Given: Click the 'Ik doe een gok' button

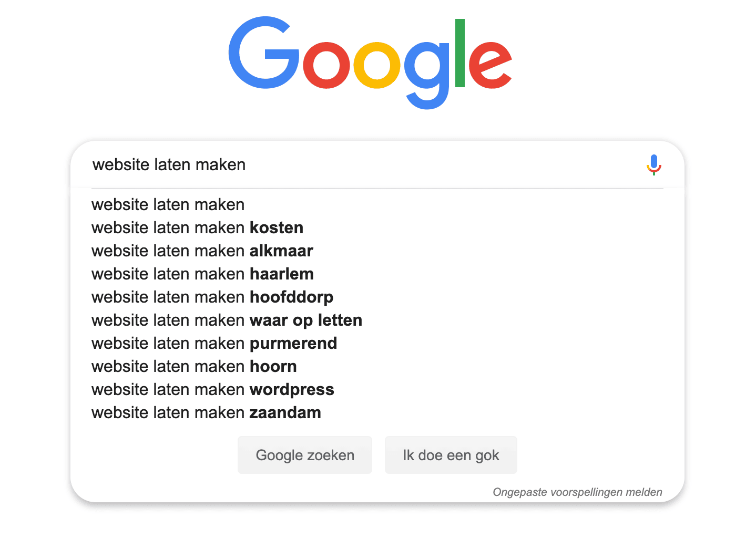Looking at the screenshot, I should [451, 455].
